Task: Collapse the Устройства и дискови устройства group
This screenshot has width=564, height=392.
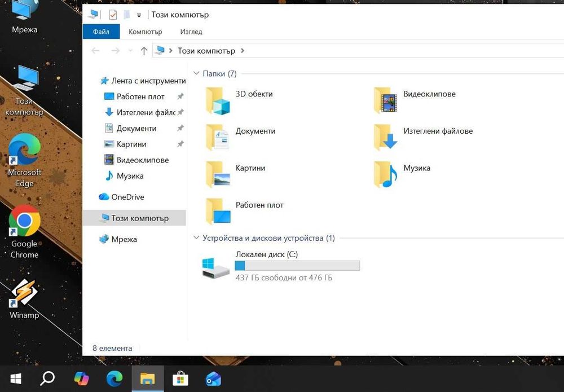Action: click(196, 237)
